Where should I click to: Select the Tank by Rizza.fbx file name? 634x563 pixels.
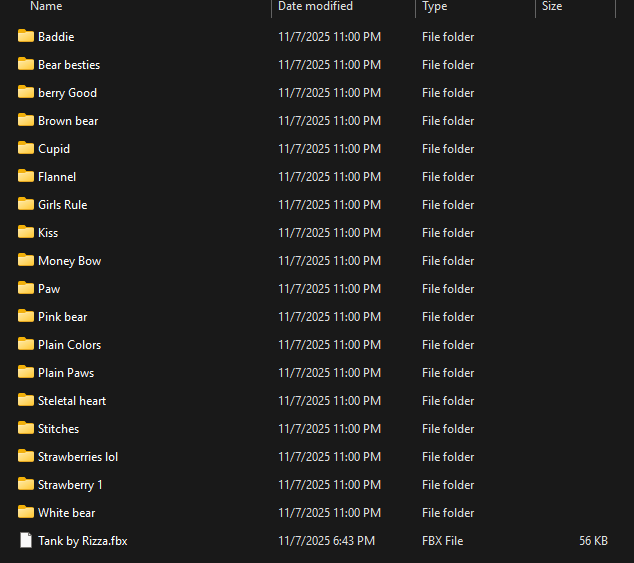(83, 541)
